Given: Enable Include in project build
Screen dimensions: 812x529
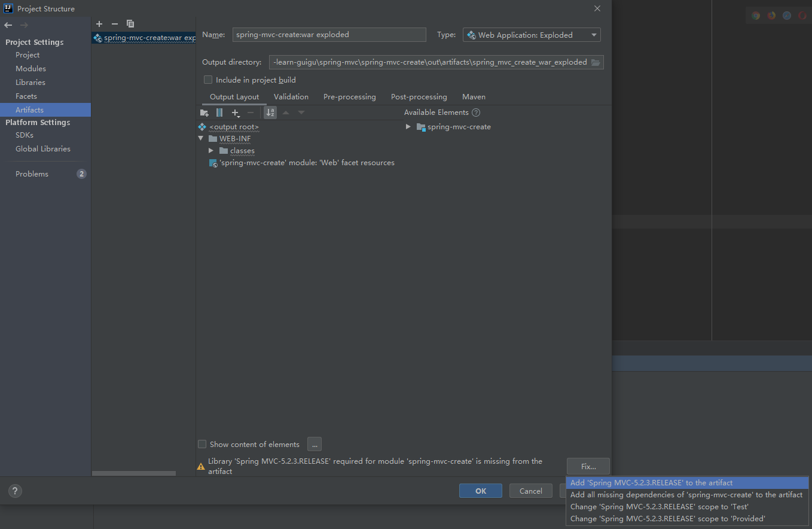Looking at the screenshot, I should point(208,80).
